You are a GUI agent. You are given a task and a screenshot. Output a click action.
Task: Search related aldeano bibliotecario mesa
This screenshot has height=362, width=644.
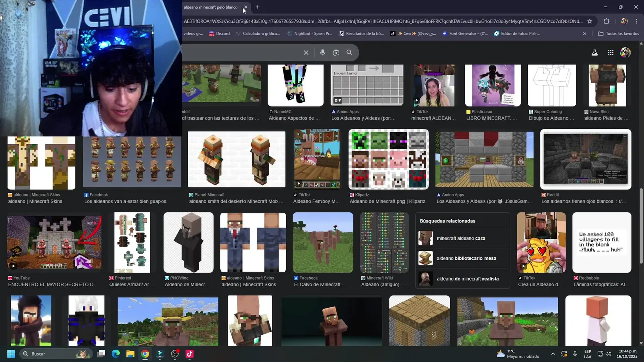462,258
